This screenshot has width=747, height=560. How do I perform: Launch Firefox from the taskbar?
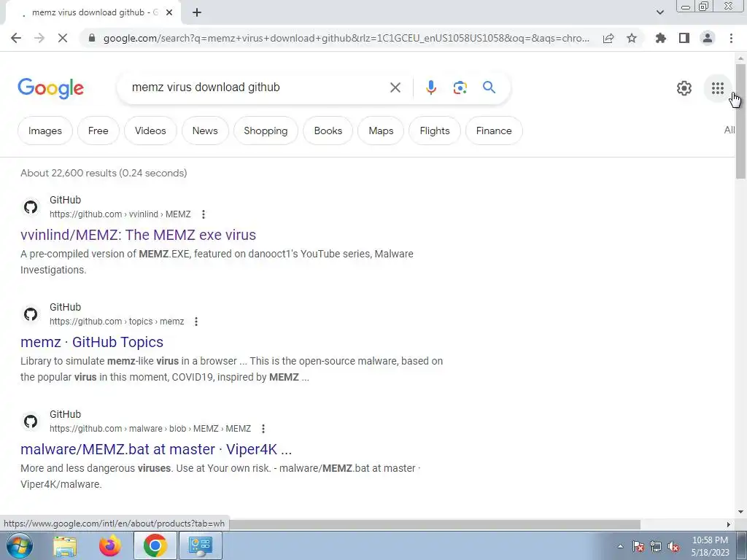[x=109, y=546]
